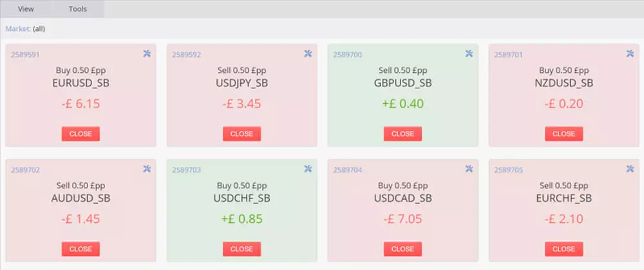The width and height of the screenshot is (644, 270).
Task: Open tools icon on USDJPY_SB card
Action: [308, 54]
